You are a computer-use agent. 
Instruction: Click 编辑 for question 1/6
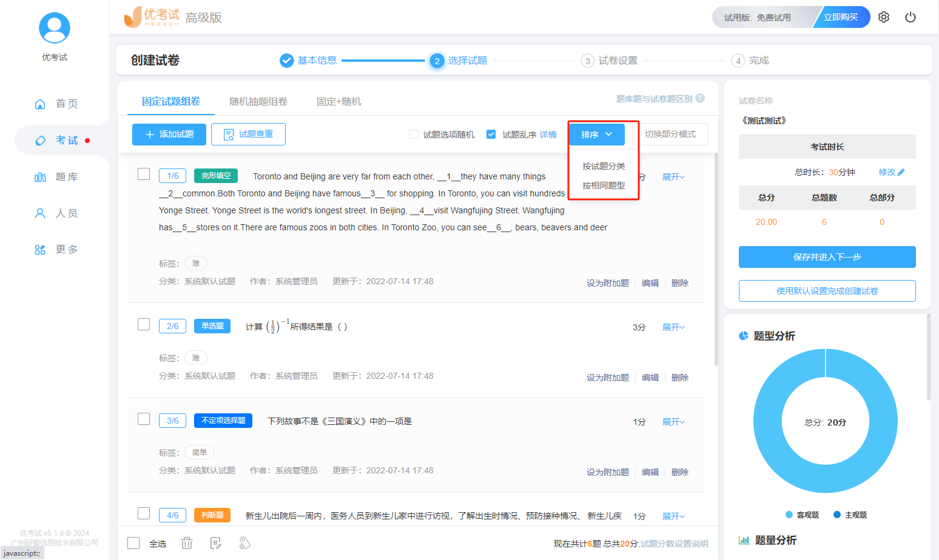pyautogui.click(x=650, y=283)
